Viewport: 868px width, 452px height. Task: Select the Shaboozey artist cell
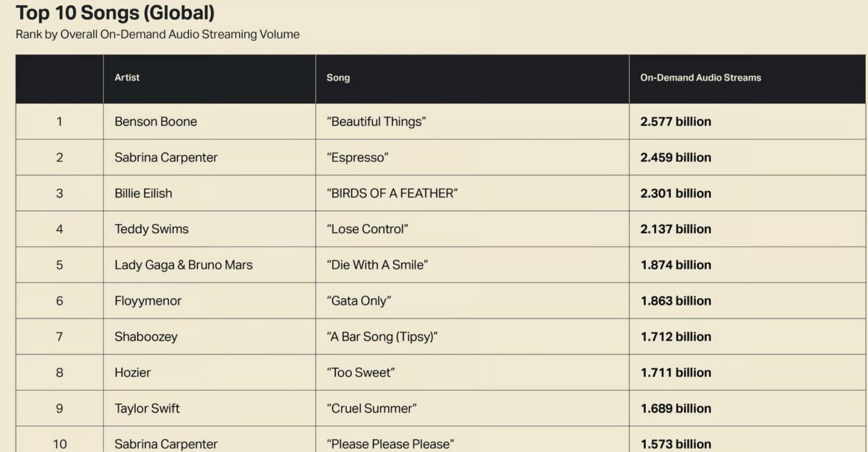(146, 337)
